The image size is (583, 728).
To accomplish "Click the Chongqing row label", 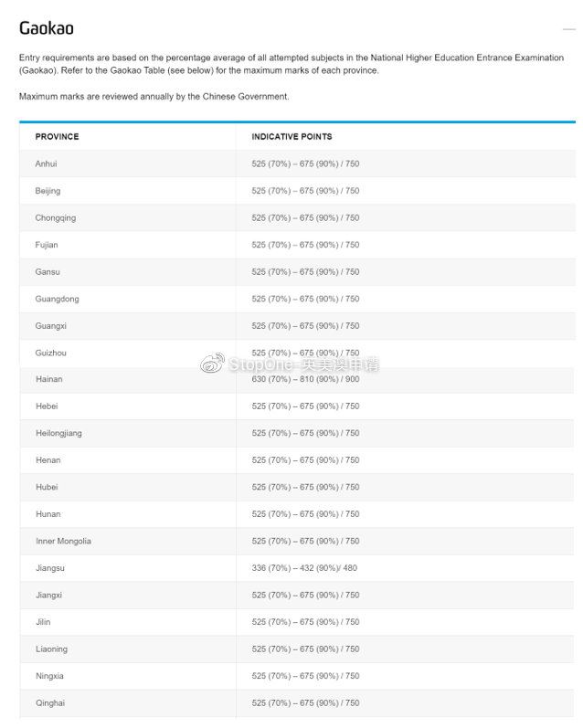I will coord(55,217).
